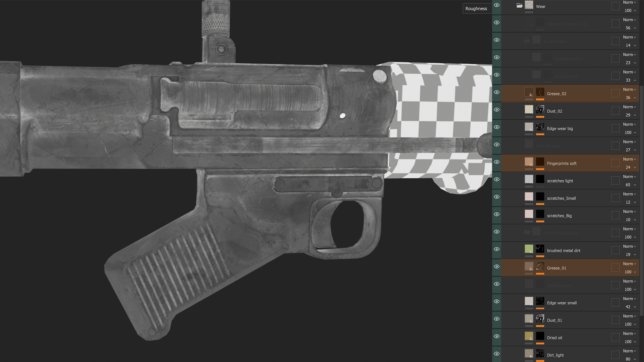Hide the Grease_02 layer with eye icon
Image resolution: width=644 pixels, height=362 pixels.
[497, 92]
